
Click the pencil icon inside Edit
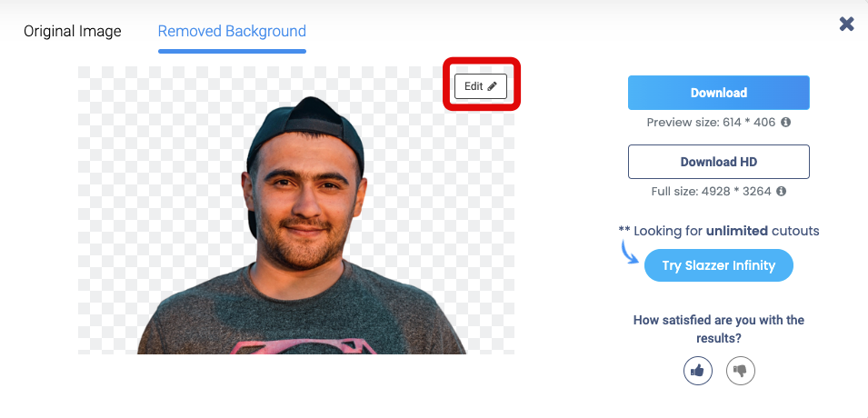[492, 86]
